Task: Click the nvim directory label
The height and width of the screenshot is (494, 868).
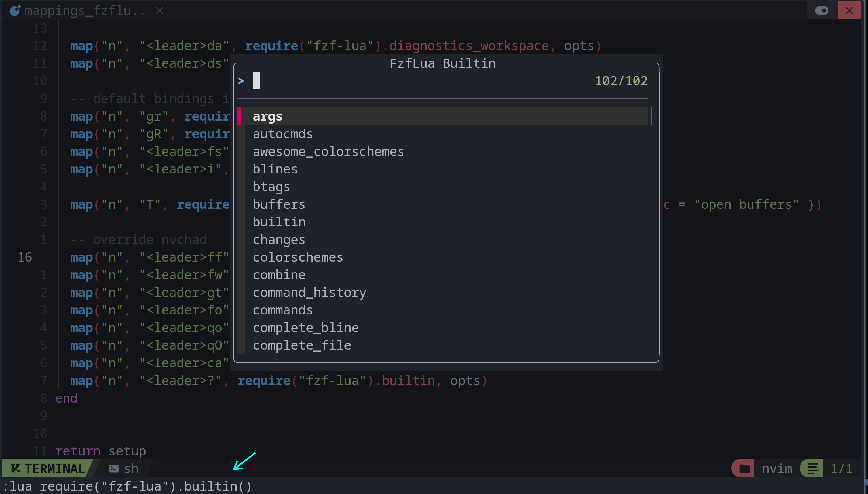Action: click(777, 468)
